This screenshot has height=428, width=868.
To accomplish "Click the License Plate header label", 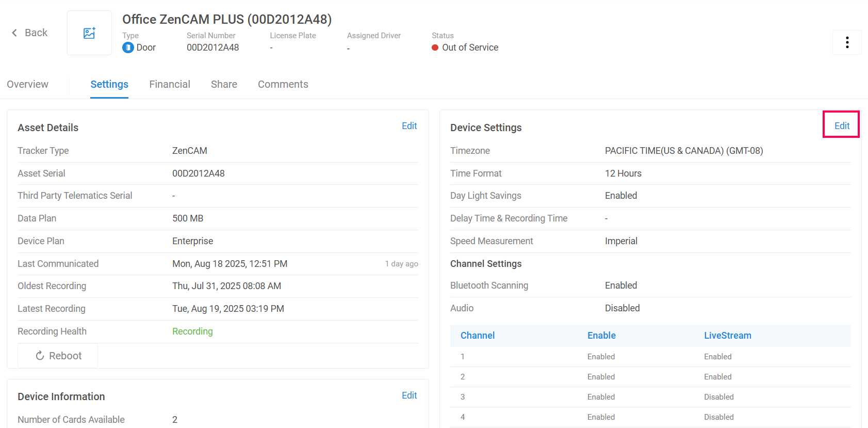I will [x=293, y=36].
